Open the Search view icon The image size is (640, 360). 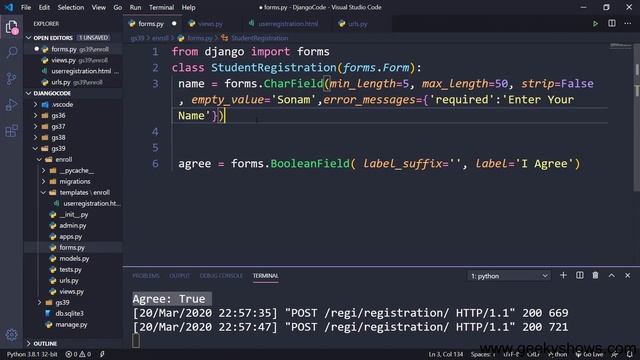coord(11,52)
